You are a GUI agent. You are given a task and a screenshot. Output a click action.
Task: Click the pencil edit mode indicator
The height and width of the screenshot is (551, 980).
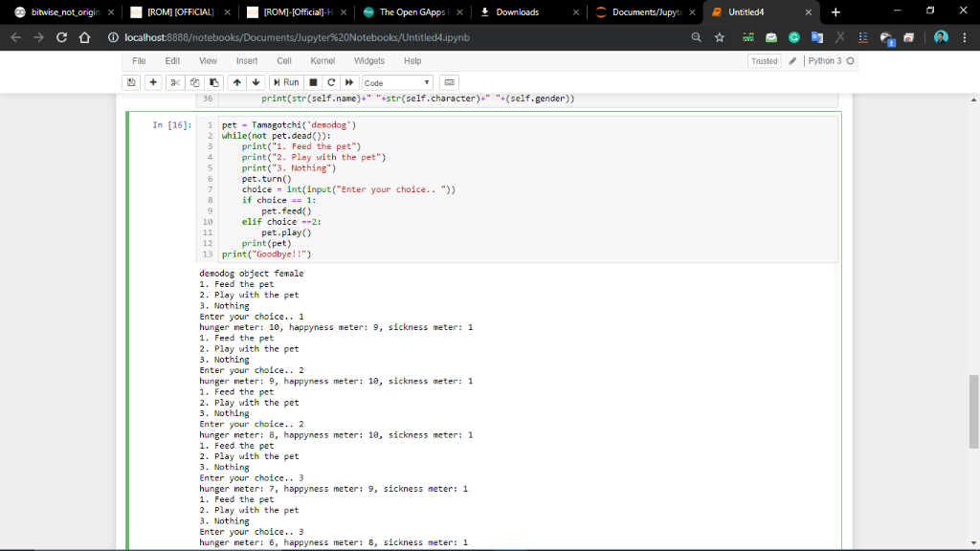pos(792,61)
